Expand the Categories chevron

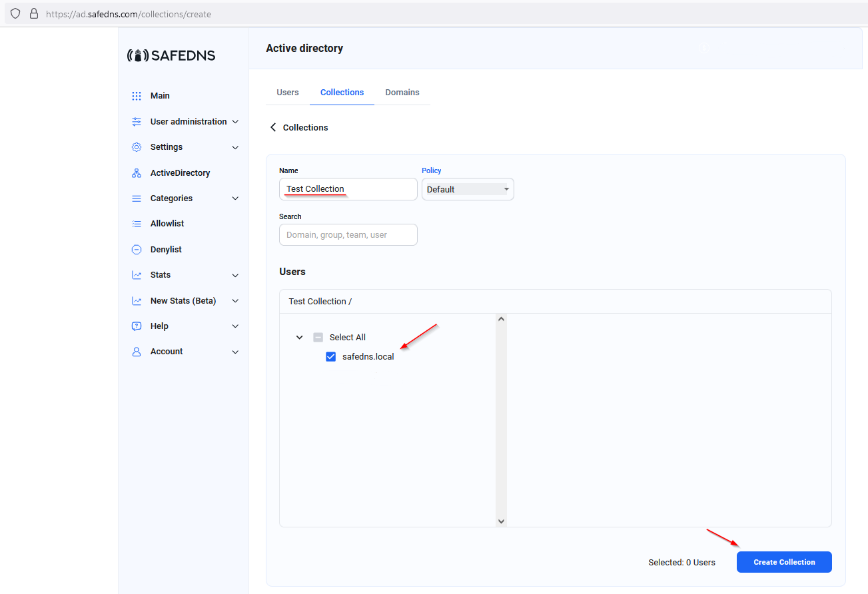pyautogui.click(x=235, y=198)
